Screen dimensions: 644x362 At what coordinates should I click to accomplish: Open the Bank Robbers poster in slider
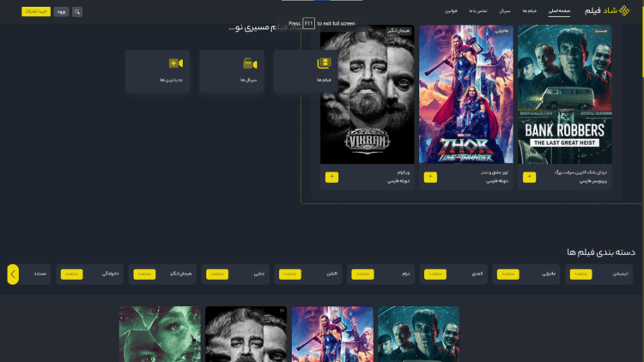pos(565,94)
